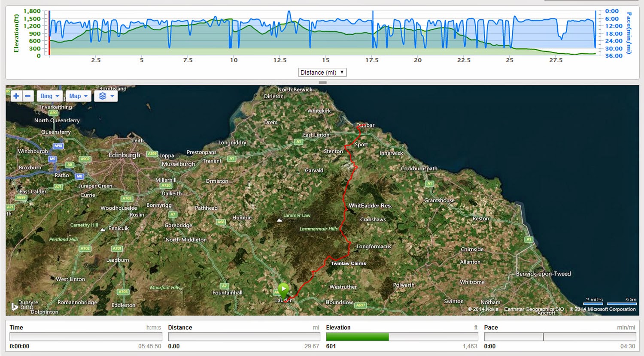
Task: Click the panel resize handle below chart
Action: tap(322, 82)
